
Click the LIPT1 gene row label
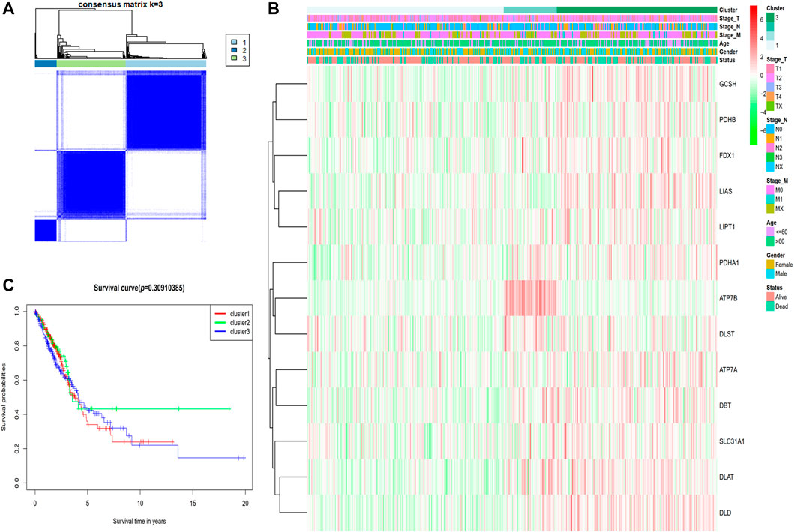click(727, 227)
